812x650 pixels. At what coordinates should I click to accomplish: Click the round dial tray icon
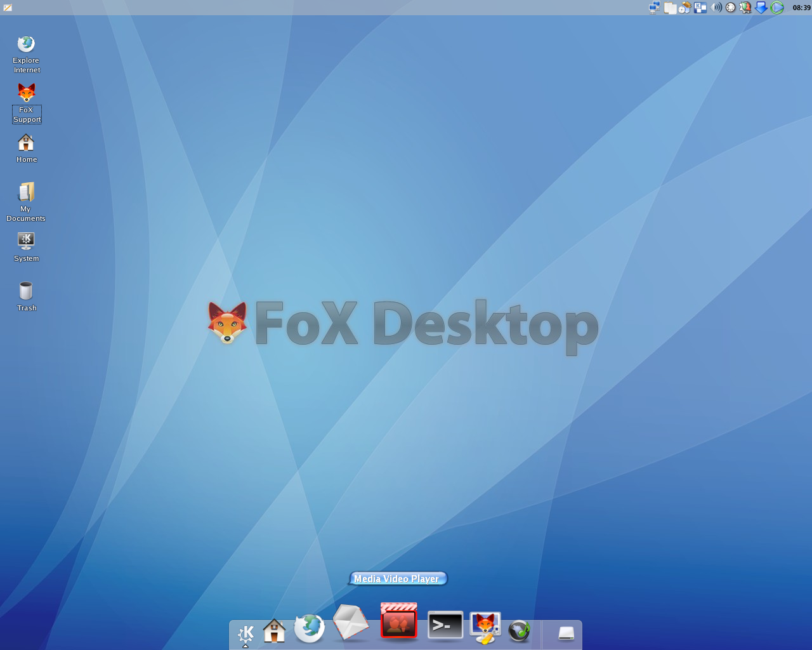click(731, 8)
